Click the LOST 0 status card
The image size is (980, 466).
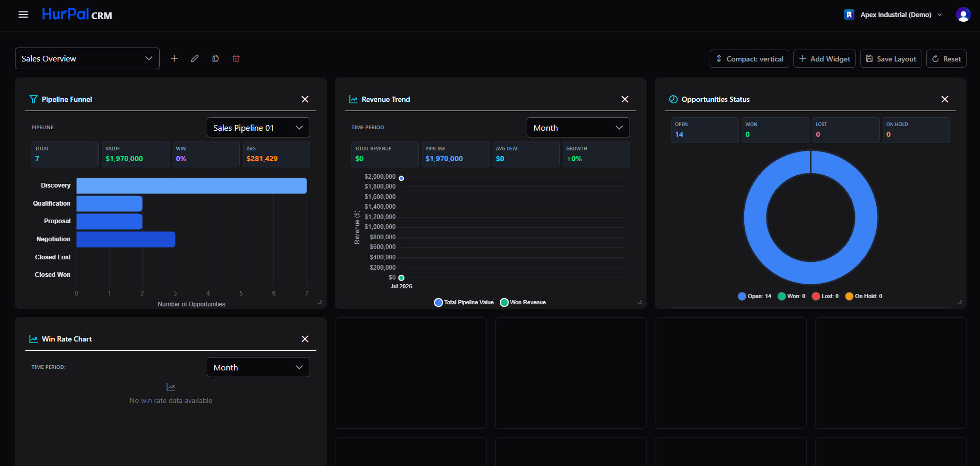click(x=846, y=130)
